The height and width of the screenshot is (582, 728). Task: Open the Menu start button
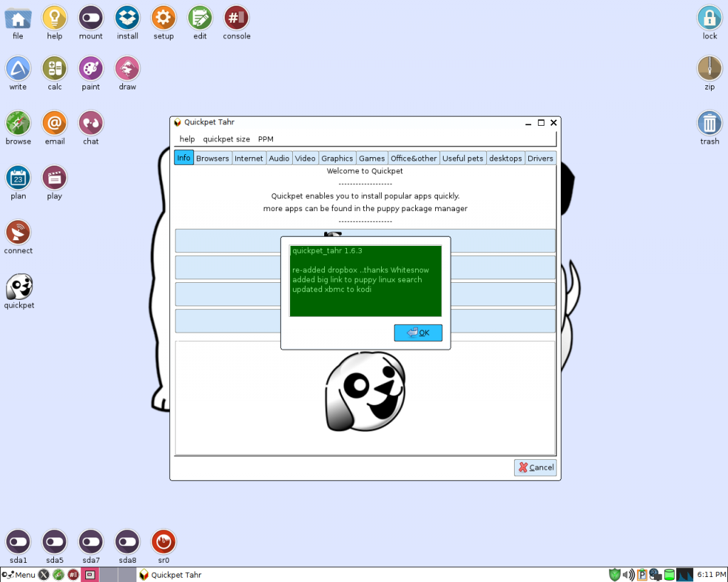[18, 575]
